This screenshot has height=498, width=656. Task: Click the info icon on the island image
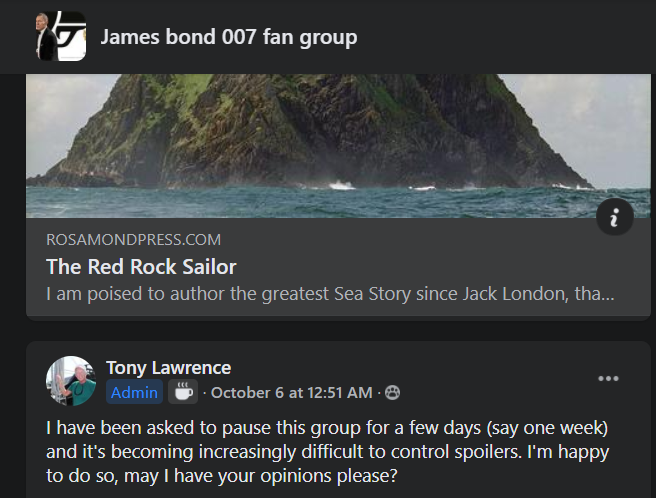pos(614,216)
